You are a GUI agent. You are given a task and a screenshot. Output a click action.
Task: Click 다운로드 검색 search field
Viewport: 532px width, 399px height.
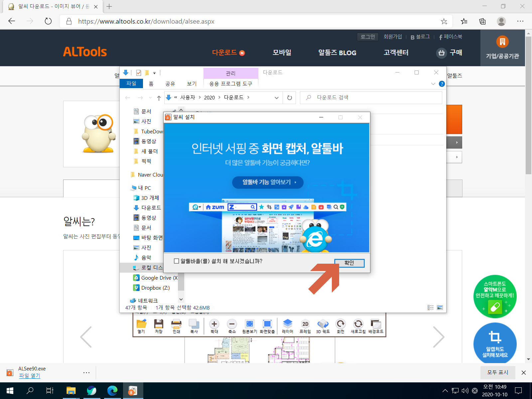371,97
